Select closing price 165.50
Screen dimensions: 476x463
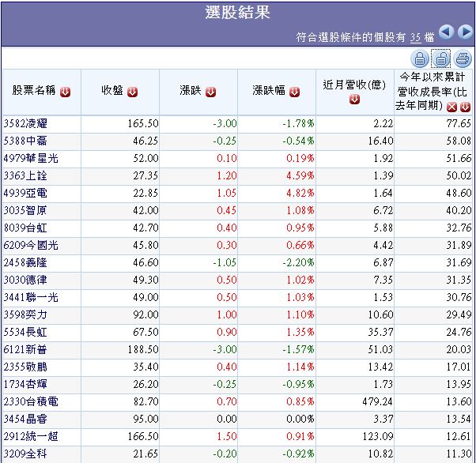point(143,124)
